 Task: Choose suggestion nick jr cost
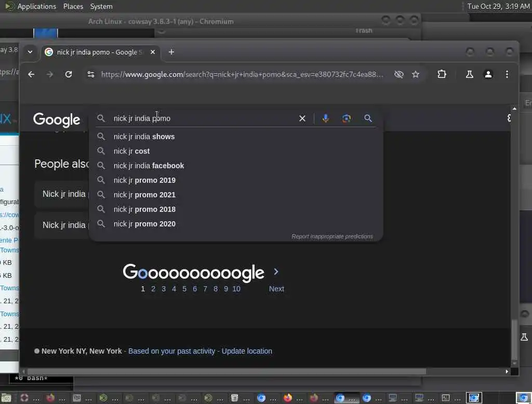tap(236, 151)
